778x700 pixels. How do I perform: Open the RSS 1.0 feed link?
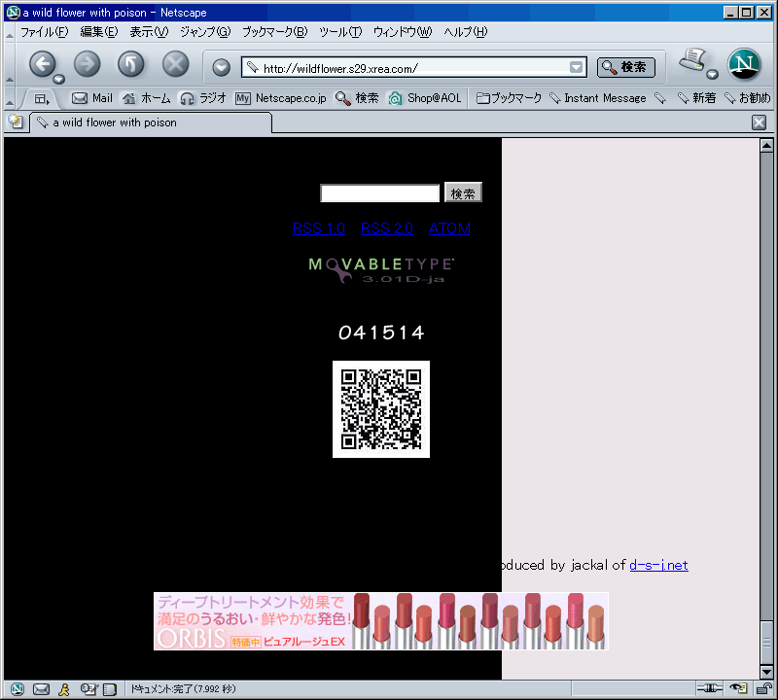point(319,228)
